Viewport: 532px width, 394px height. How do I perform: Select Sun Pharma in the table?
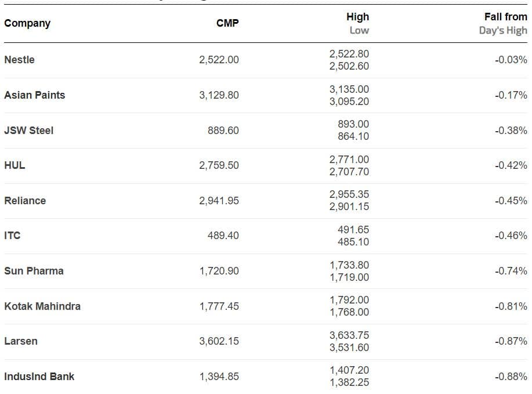[34, 271]
